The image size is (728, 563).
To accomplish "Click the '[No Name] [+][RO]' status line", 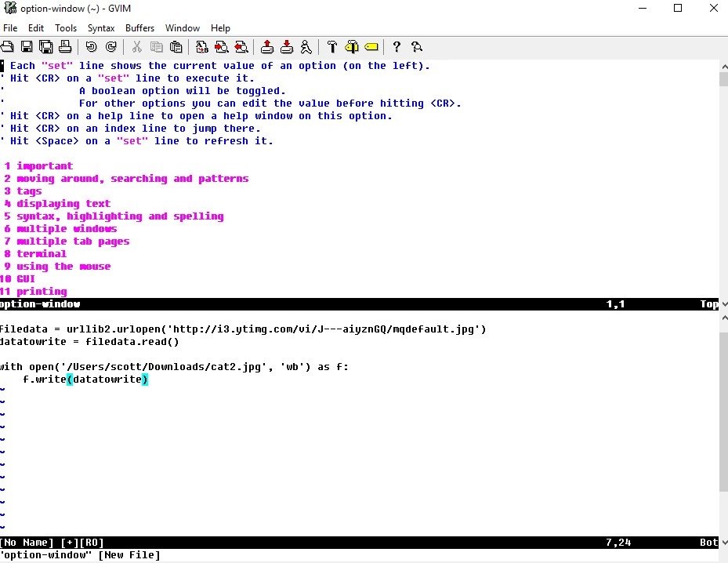I will tap(360, 542).
